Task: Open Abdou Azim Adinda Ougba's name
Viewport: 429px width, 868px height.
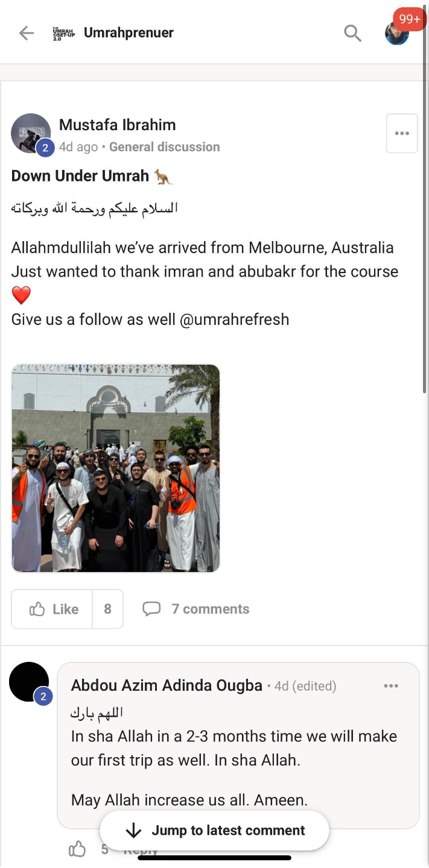Action: 167,686
